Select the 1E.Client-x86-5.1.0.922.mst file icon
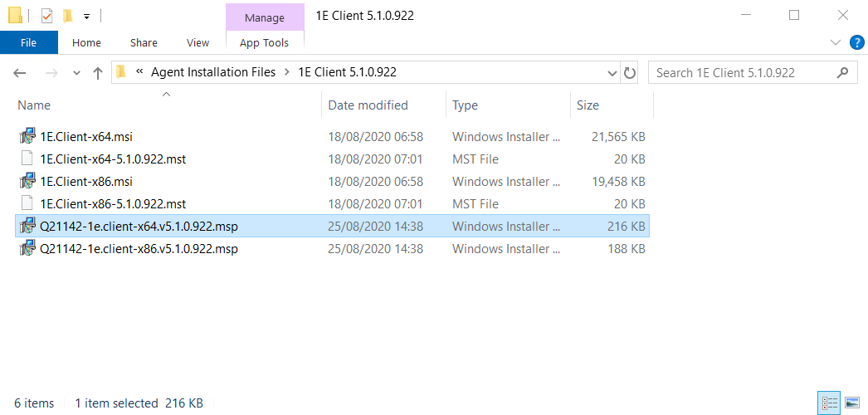 27,203
